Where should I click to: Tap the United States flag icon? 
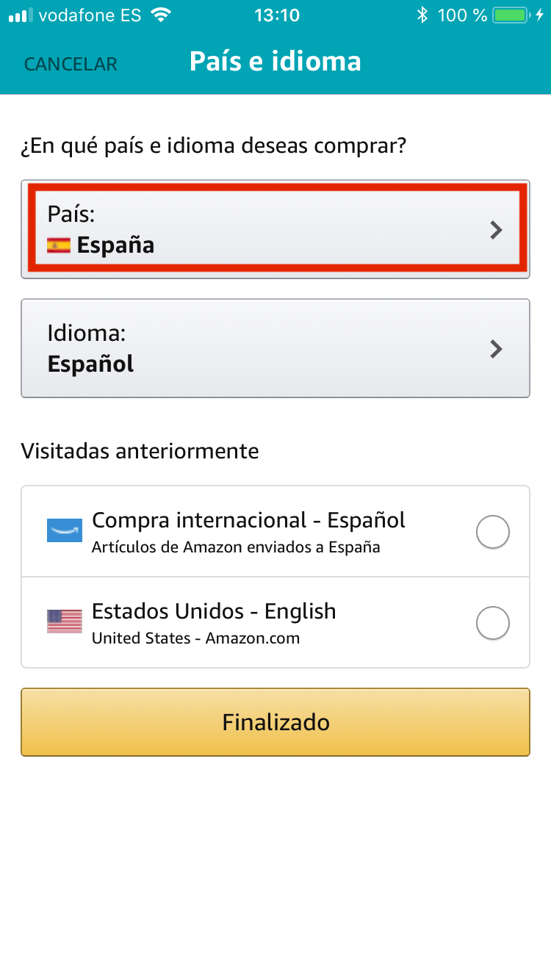[65, 621]
